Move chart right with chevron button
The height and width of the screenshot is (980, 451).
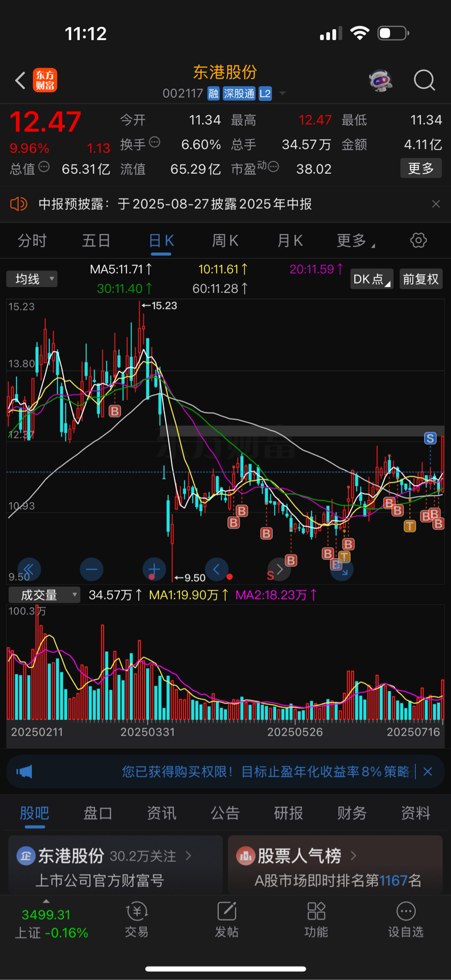pos(280,569)
